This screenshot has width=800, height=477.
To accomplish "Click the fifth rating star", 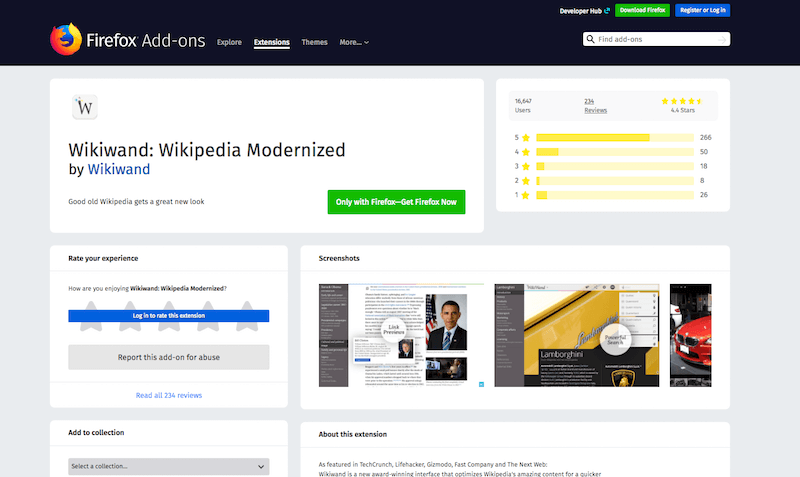I will (x=247, y=316).
